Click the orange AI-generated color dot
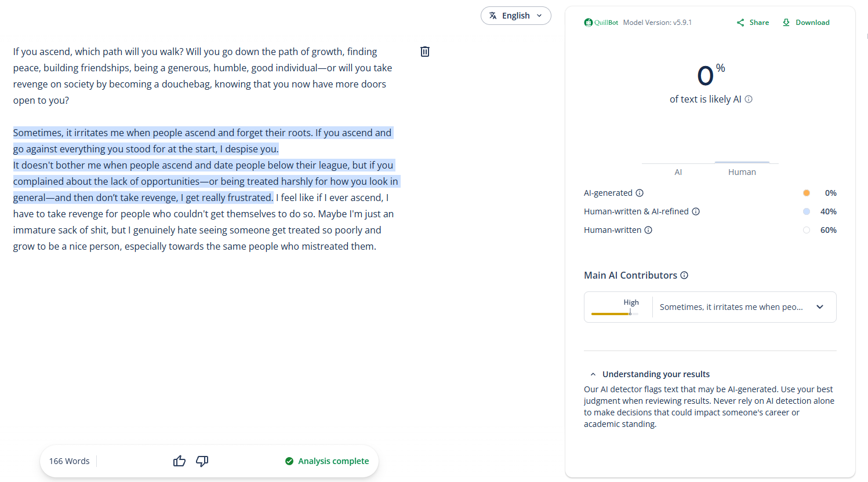Image resolution: width=868 pixels, height=482 pixels. tap(807, 193)
